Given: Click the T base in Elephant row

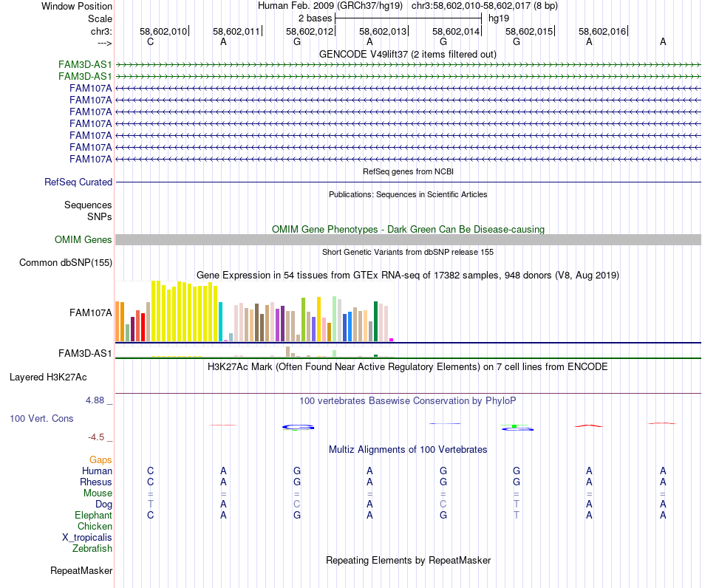Looking at the screenshot, I should coord(517,516).
